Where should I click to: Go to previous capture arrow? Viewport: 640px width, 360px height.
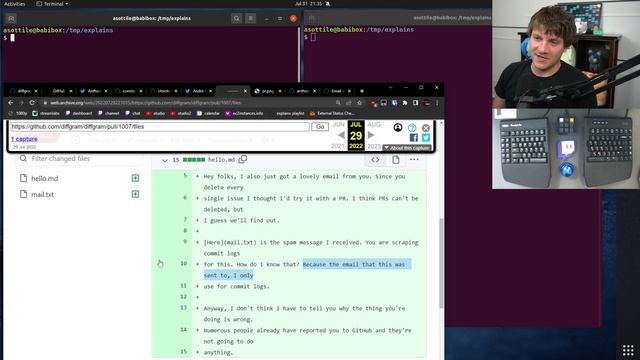(x=341, y=135)
